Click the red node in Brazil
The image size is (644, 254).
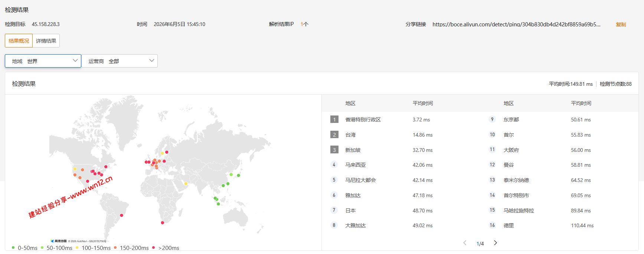[121, 215]
